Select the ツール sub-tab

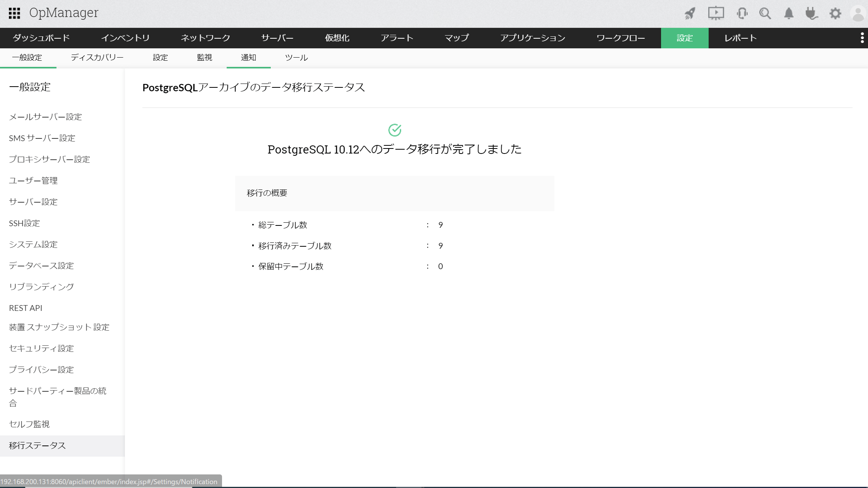[296, 58]
